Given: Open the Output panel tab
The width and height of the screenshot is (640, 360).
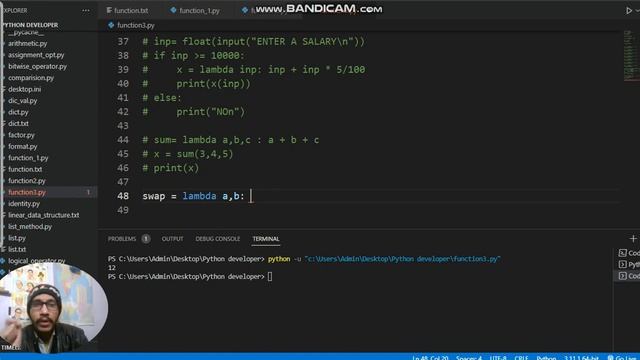Looking at the screenshot, I should pyautogui.click(x=172, y=239).
